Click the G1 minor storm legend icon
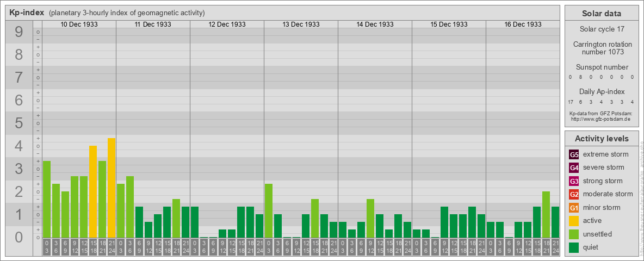Viewport: 644px width, 261px height. click(574, 208)
